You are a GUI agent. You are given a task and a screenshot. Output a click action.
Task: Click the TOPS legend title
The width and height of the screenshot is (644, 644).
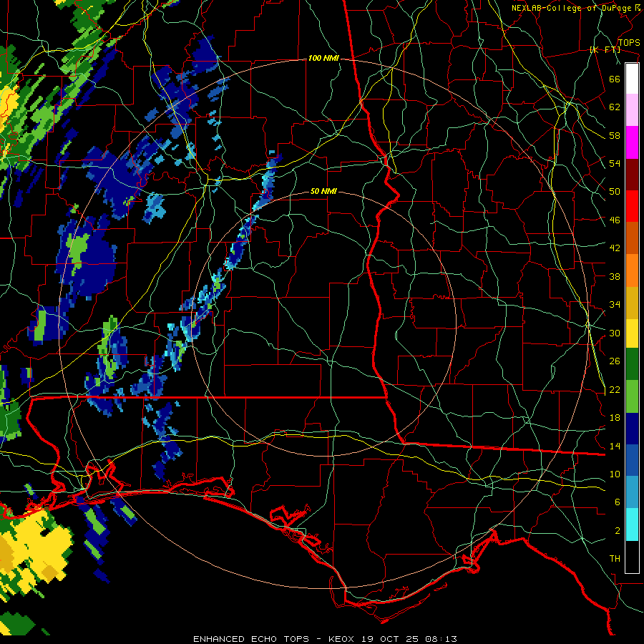(629, 43)
